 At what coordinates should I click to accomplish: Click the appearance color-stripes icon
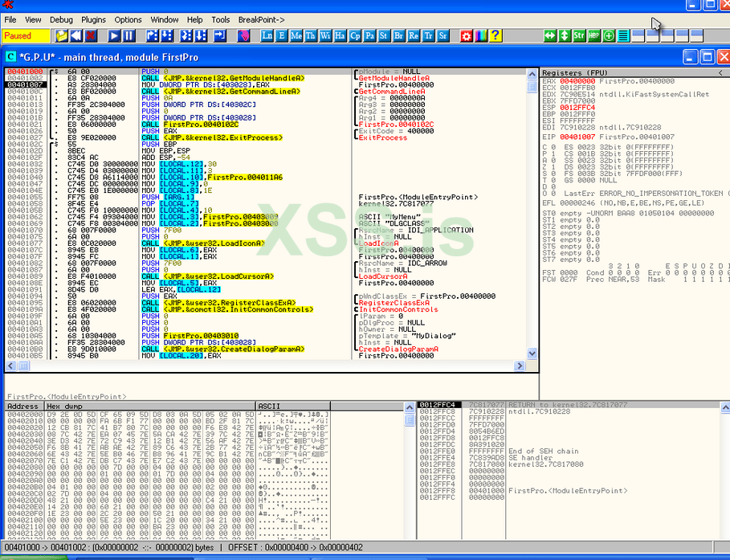tap(481, 36)
